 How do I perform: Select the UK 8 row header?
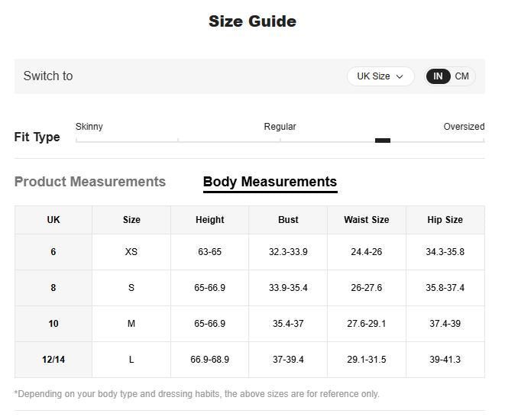53,288
